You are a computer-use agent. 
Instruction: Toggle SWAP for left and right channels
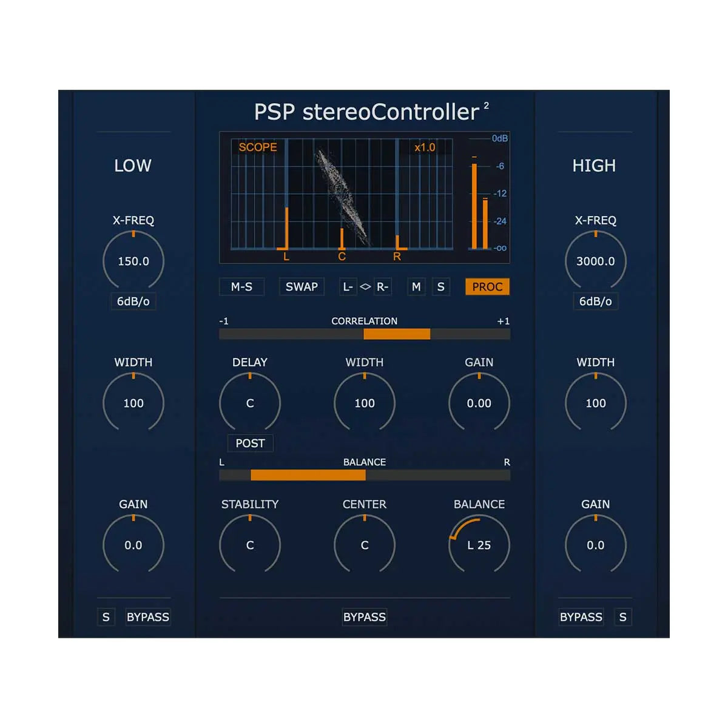(x=302, y=287)
